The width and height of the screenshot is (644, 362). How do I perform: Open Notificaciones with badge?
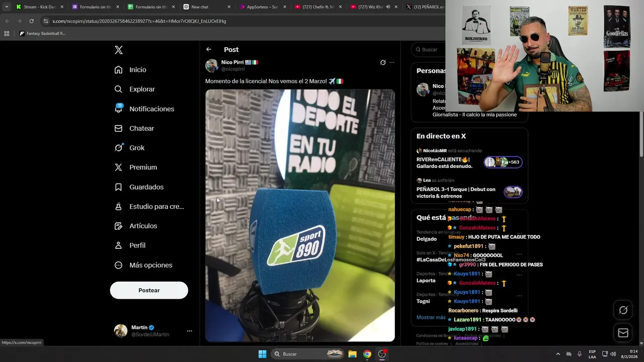pos(144,109)
